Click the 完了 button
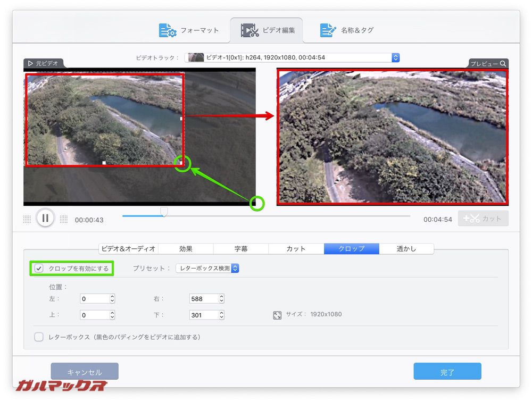 [447, 371]
